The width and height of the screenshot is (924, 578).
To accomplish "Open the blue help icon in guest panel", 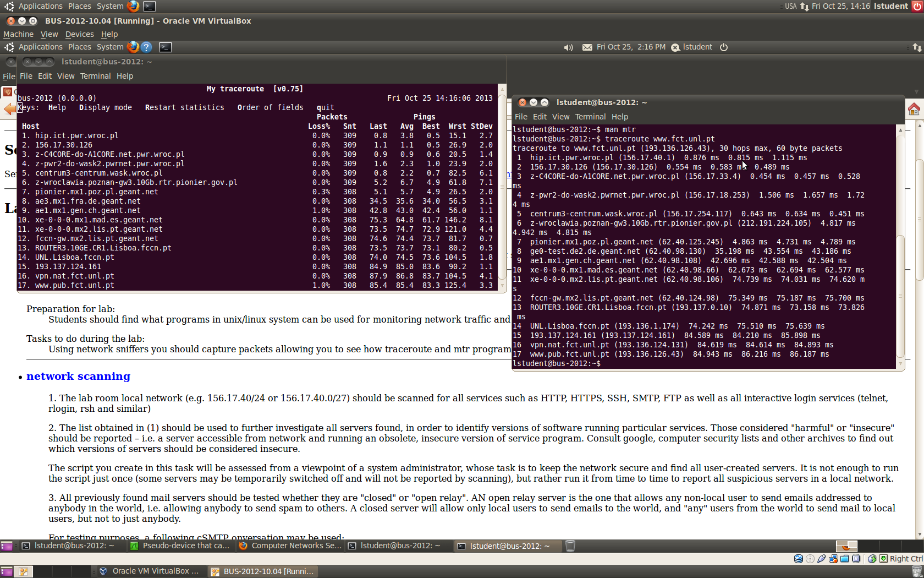I will coord(146,47).
